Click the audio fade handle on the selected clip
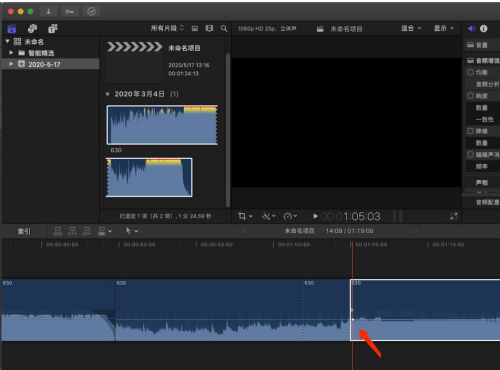500x370 pixels. pos(353,320)
